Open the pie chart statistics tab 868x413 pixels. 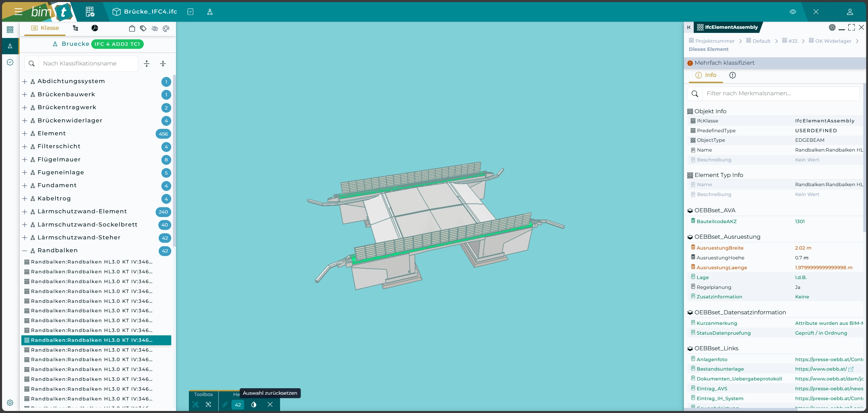tap(95, 28)
